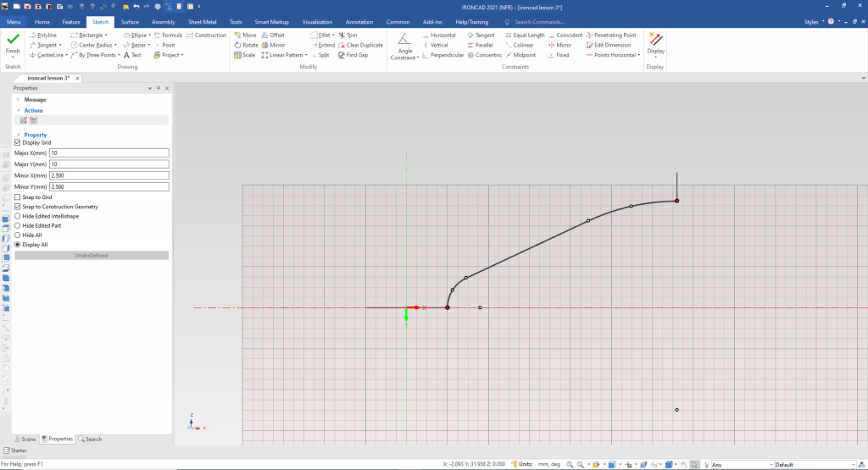Switch to the Sheet Metal ribbon tab
Image resolution: width=868 pixels, height=470 pixels.
coord(202,21)
